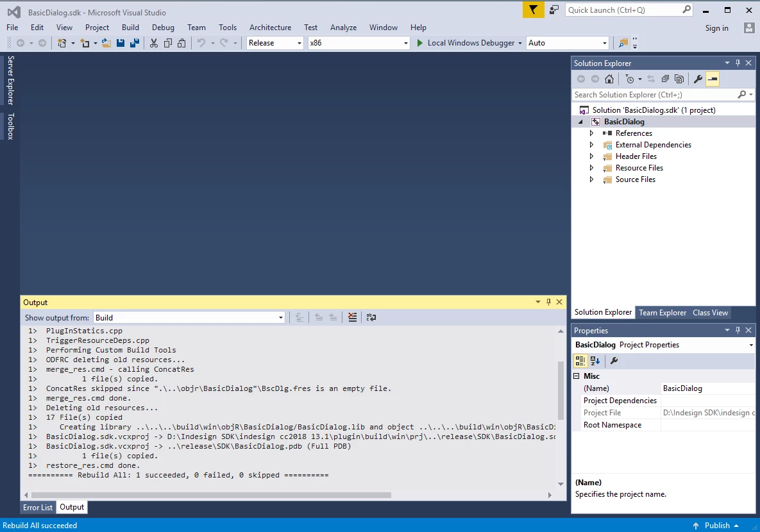Click the Copy toolbar icon
This screenshot has height=532, width=760.
pyautogui.click(x=167, y=43)
